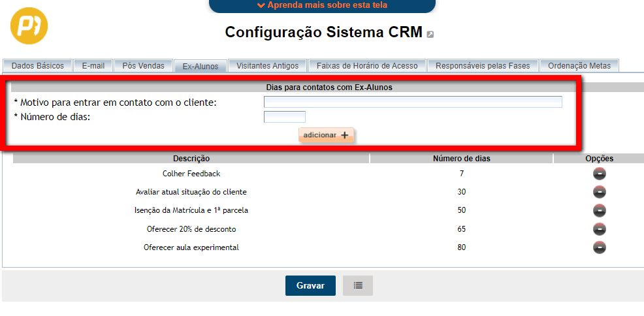The width and height of the screenshot is (644, 316).
Task: Open Faixas de Horário de Acesso tab
Action: [367, 66]
